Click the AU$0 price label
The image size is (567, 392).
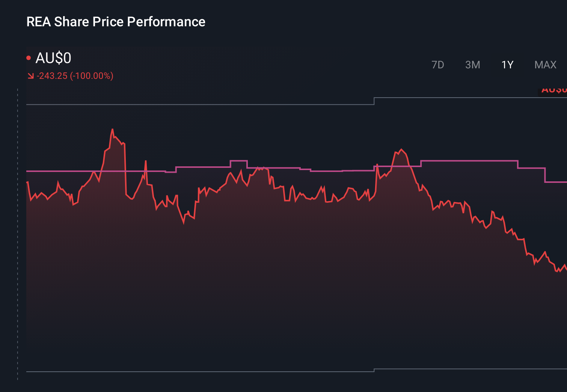pyautogui.click(x=54, y=58)
